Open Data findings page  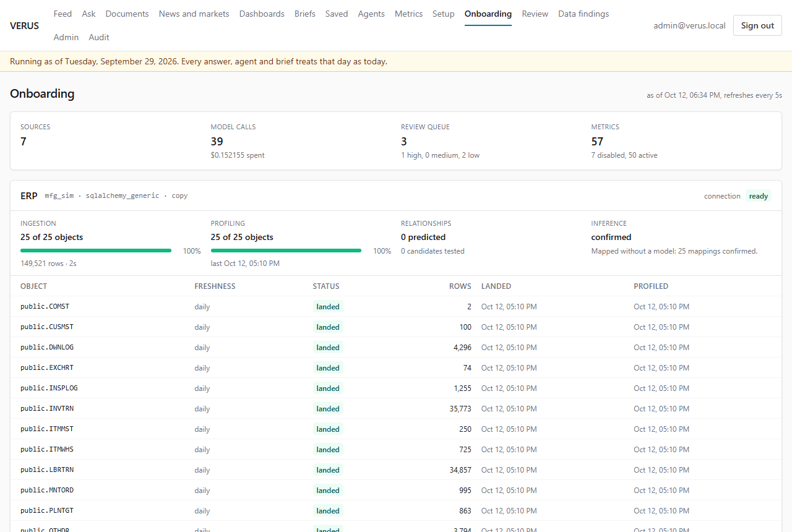[583, 14]
